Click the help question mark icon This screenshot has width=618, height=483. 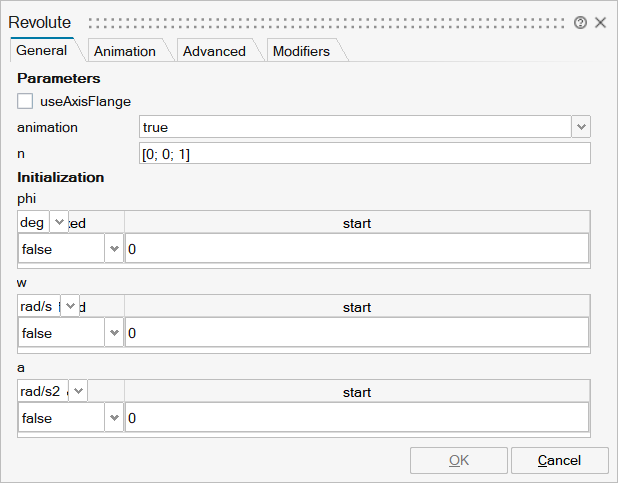click(581, 22)
